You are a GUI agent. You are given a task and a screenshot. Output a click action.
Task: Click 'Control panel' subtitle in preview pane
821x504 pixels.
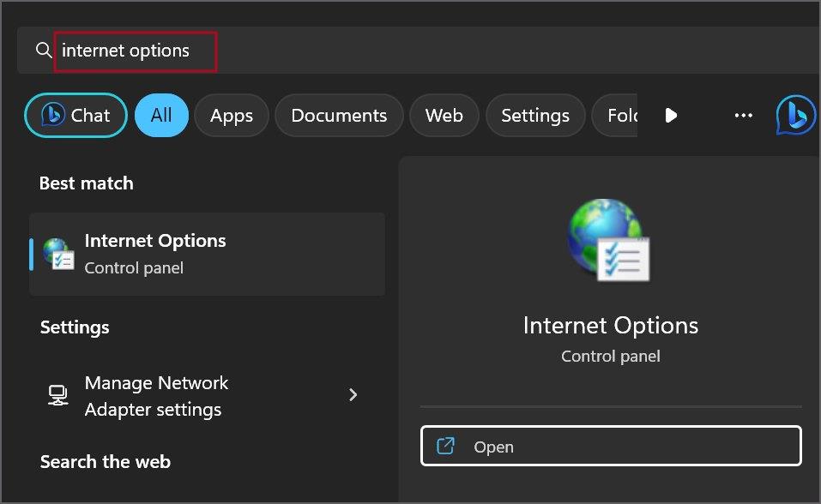[611, 357]
